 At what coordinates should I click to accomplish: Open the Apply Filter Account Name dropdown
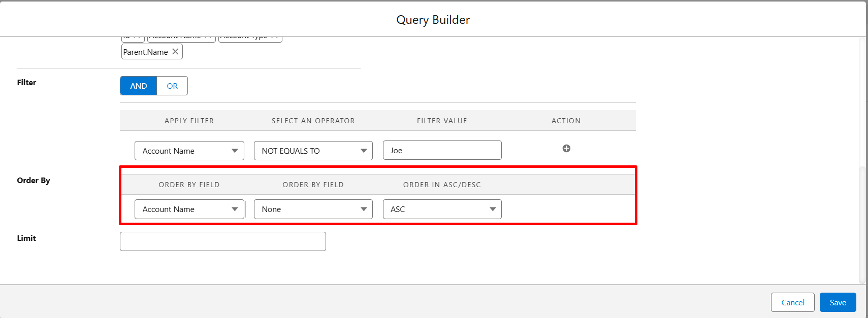(x=189, y=151)
